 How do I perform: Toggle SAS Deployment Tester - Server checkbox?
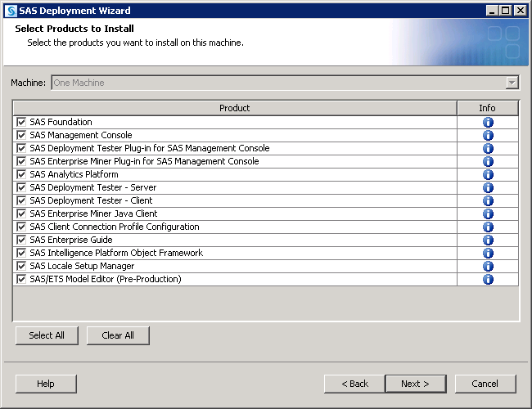click(x=21, y=187)
